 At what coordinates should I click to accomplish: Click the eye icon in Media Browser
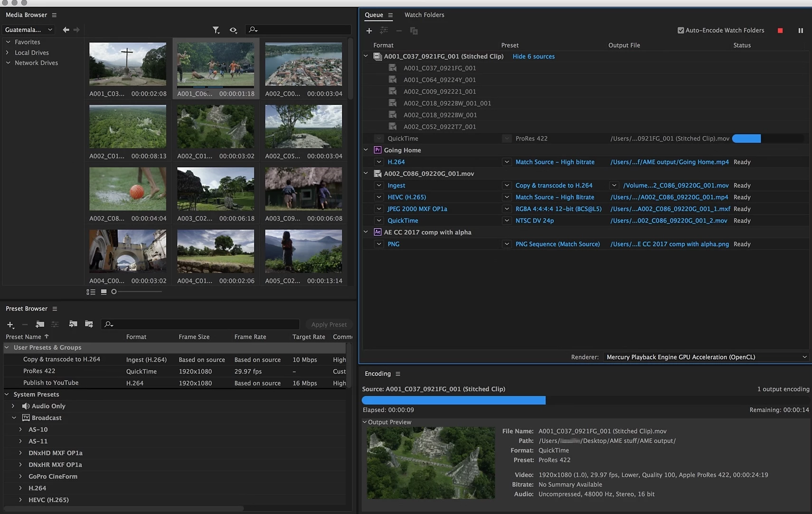[x=233, y=30]
